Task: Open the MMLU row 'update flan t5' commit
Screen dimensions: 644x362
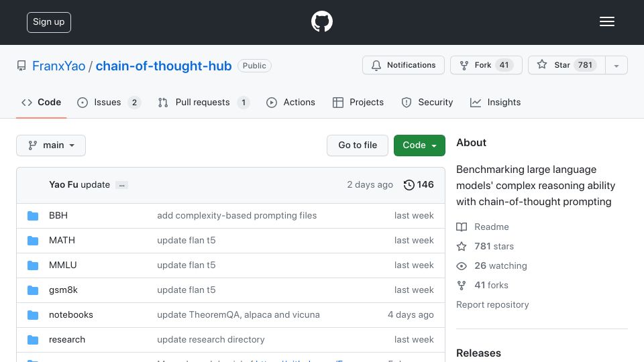Action: click(186, 265)
